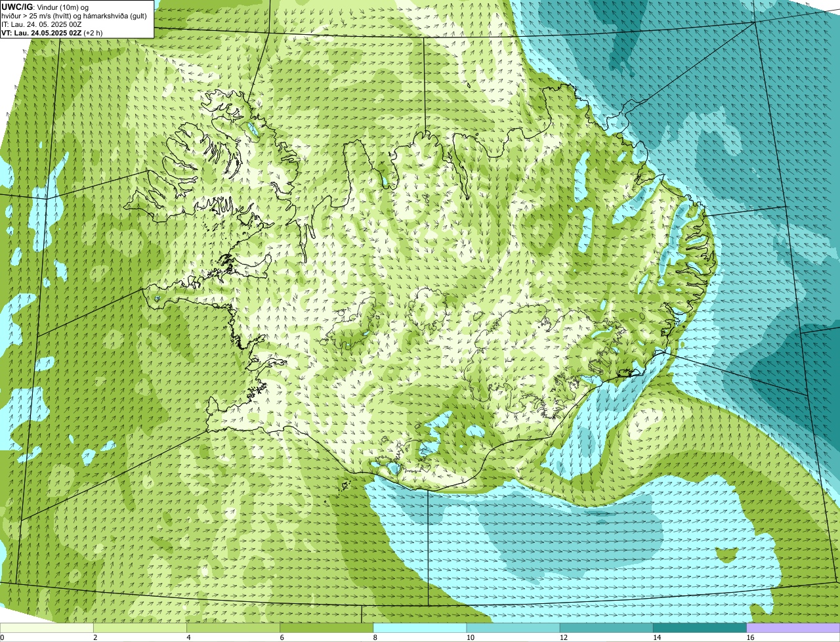Image resolution: width=840 pixels, height=642 pixels.
Task: Click the legend tick label '8'
Action: point(375,637)
